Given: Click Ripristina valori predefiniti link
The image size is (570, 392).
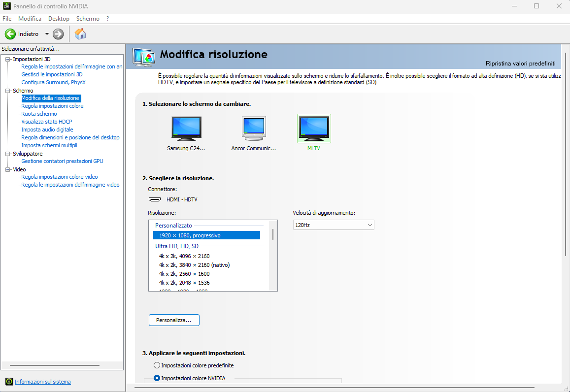Looking at the screenshot, I should point(521,63).
